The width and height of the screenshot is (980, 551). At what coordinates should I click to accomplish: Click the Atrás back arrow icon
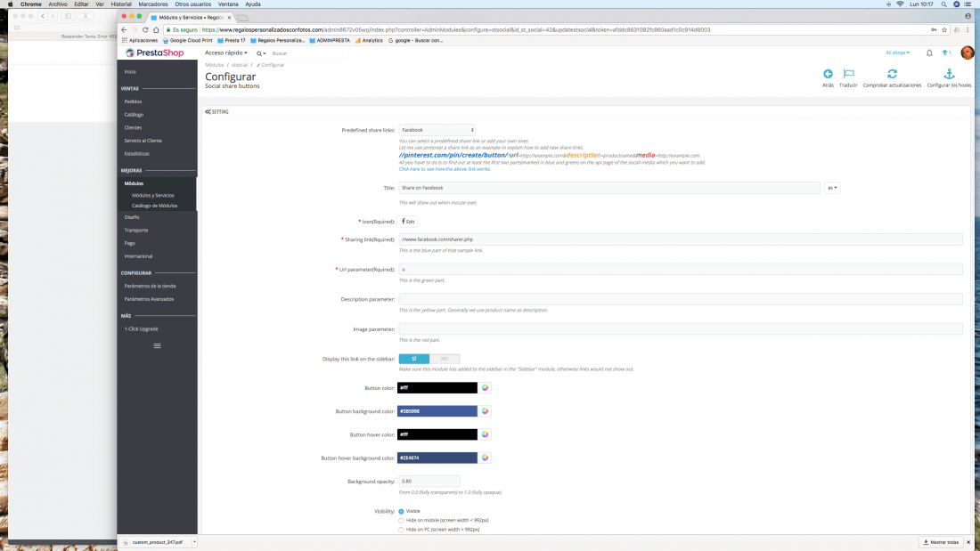click(828, 74)
